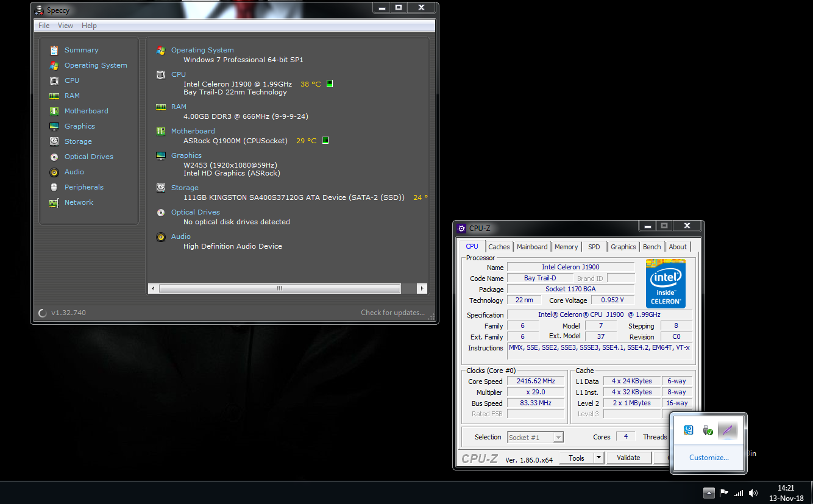Image resolution: width=813 pixels, height=504 pixels.
Task: Open the Optical Drives heading in summary
Action: coord(196,212)
